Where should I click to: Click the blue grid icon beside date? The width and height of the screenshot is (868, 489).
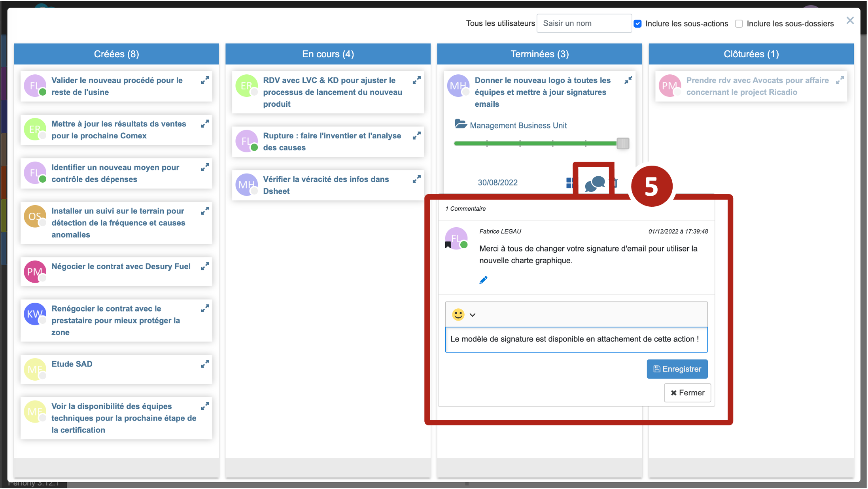(569, 183)
